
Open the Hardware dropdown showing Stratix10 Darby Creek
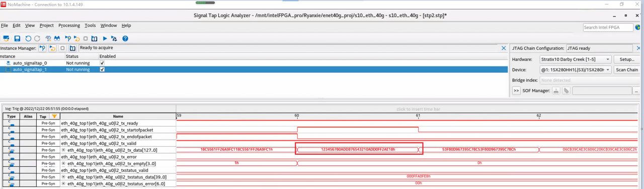click(x=576, y=59)
